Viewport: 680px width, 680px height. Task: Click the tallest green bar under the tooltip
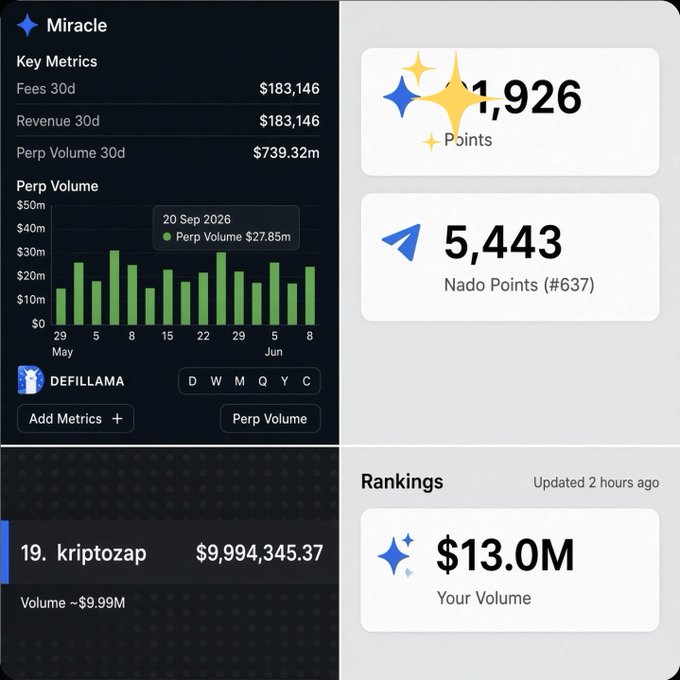pyautogui.click(x=221, y=288)
